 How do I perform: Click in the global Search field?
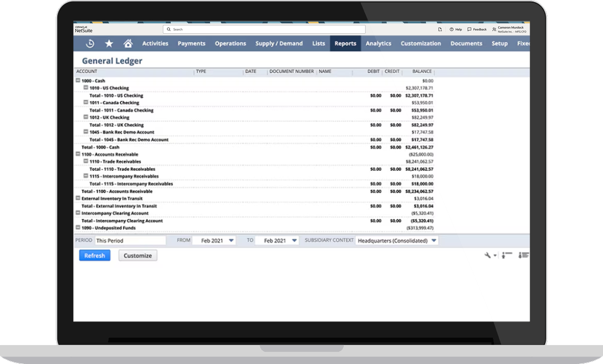264,29
